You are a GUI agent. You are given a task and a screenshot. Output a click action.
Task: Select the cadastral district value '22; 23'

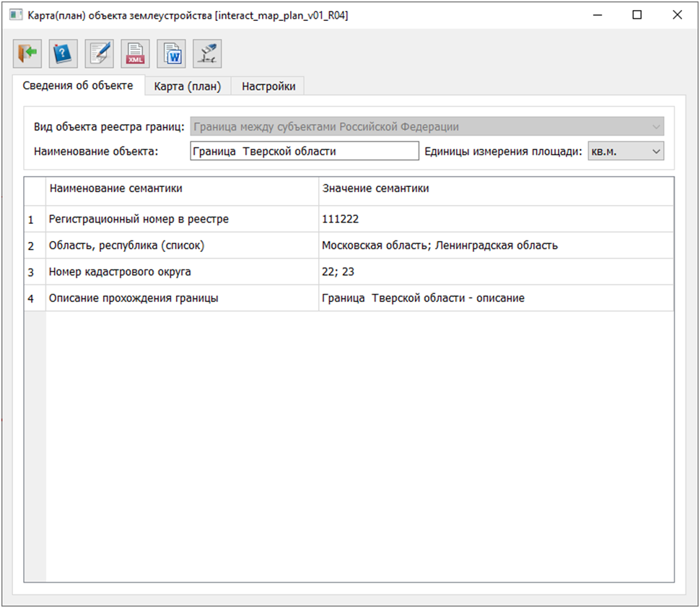(x=495, y=272)
